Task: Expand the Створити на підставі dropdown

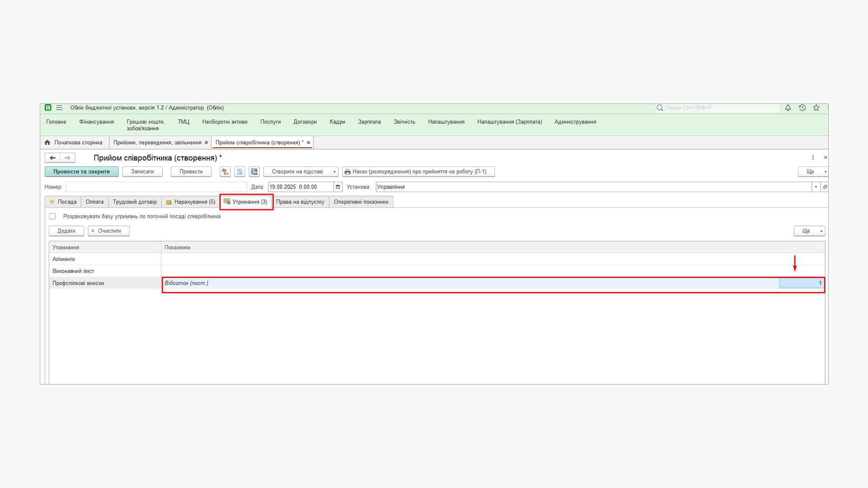Action: (x=335, y=172)
